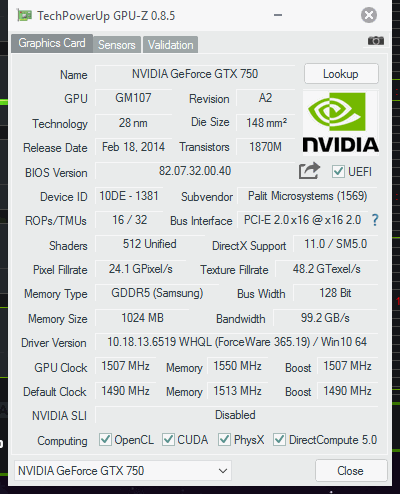
Task: Click the BIOS export share icon
Action: [309, 171]
